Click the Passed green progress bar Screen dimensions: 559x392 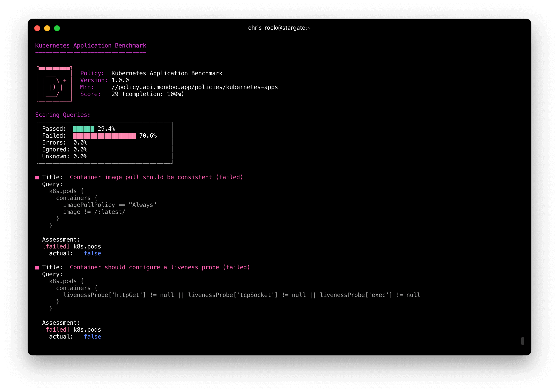(84, 128)
